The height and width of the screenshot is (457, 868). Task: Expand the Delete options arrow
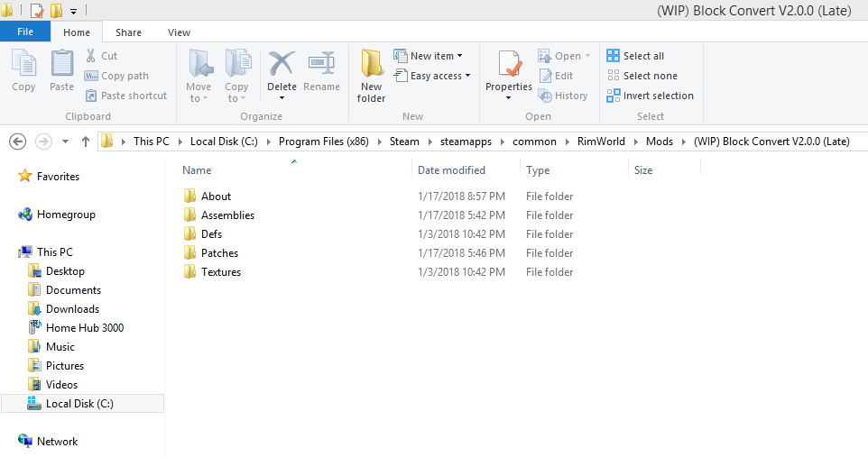click(282, 98)
